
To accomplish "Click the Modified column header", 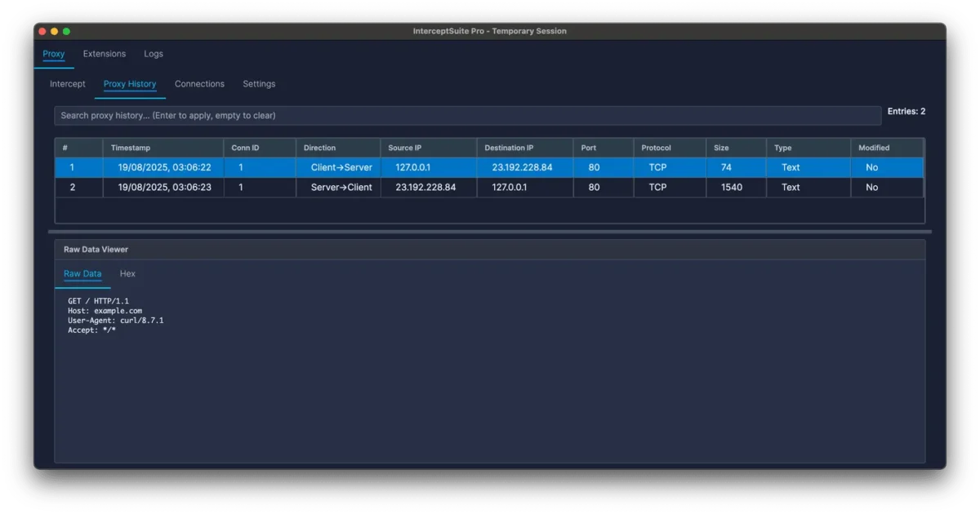I will point(887,148).
